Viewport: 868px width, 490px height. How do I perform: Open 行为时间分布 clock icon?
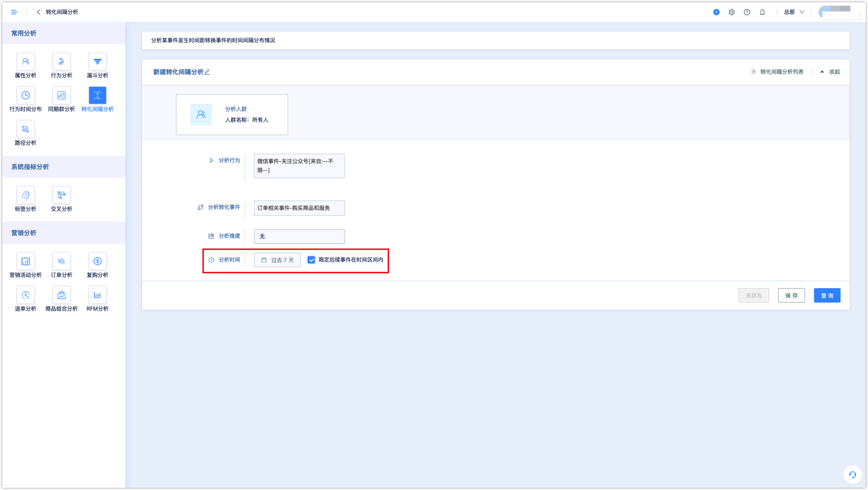click(x=25, y=95)
